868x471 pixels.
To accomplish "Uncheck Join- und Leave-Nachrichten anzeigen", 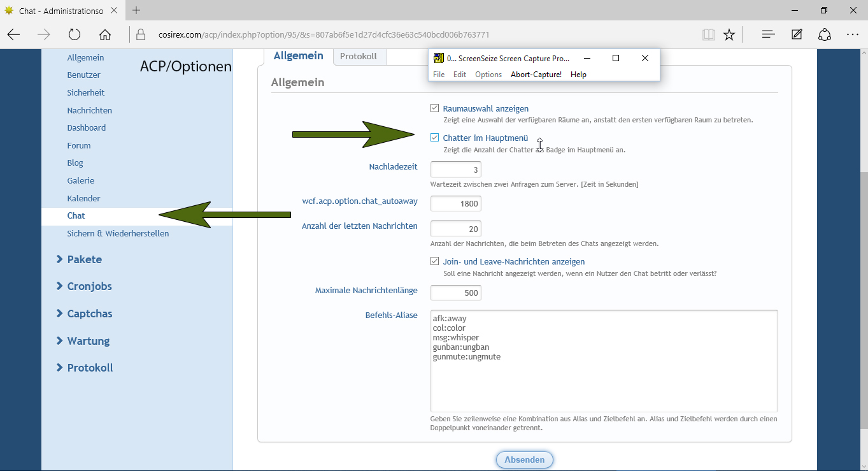I will point(435,261).
